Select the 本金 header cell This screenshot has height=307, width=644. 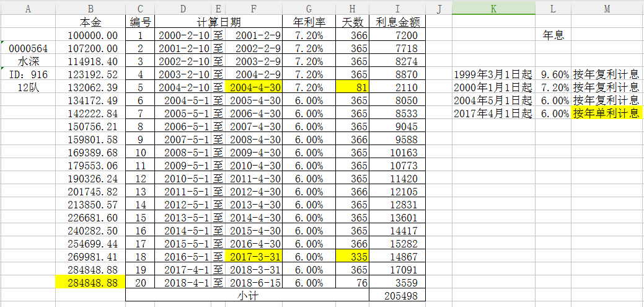point(90,22)
